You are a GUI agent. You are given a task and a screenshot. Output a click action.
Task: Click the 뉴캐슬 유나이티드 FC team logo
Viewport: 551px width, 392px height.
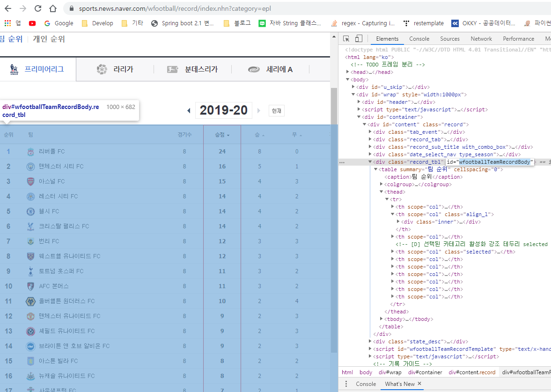pyautogui.click(x=30, y=376)
